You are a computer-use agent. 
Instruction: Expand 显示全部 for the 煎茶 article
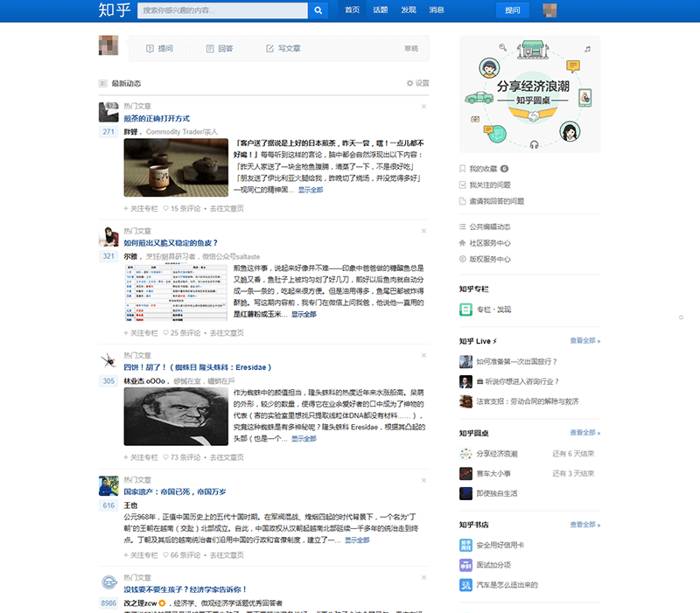coord(311,190)
